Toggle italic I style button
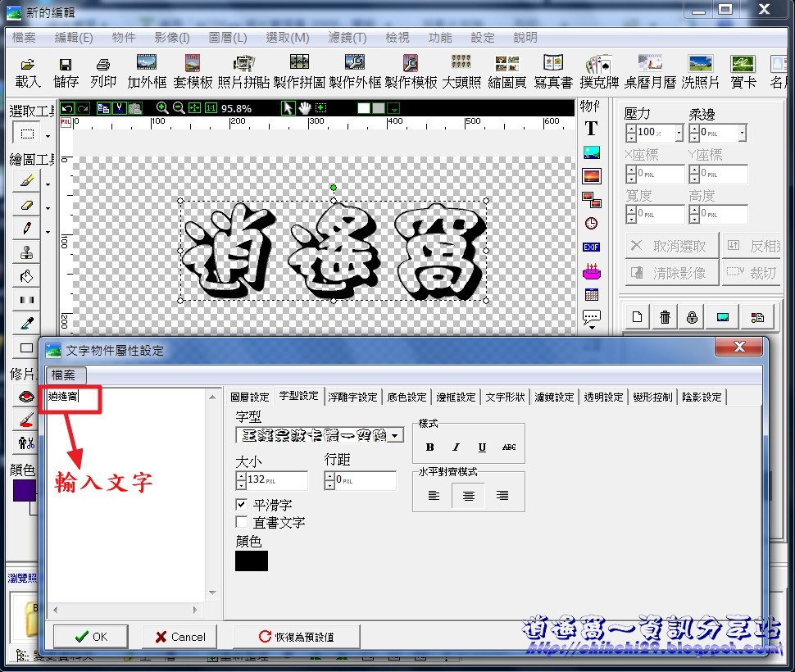Image resolution: width=795 pixels, height=672 pixels. pyautogui.click(x=456, y=447)
